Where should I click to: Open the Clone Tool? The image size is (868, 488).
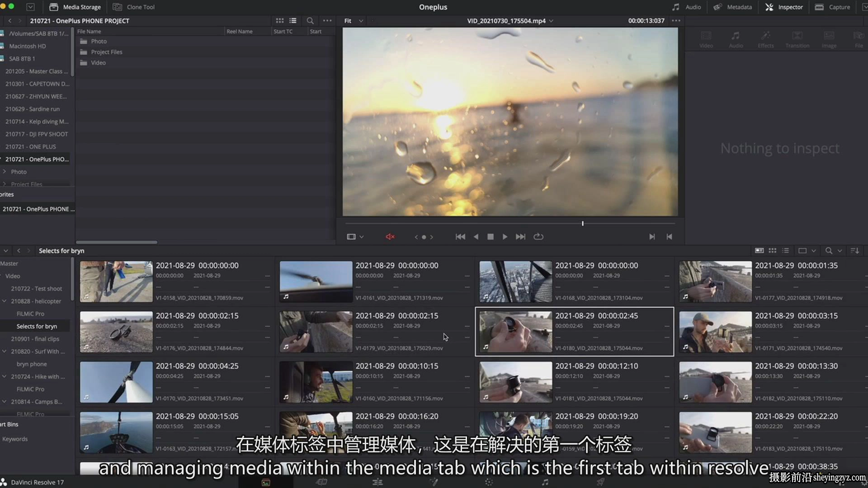[x=134, y=7]
